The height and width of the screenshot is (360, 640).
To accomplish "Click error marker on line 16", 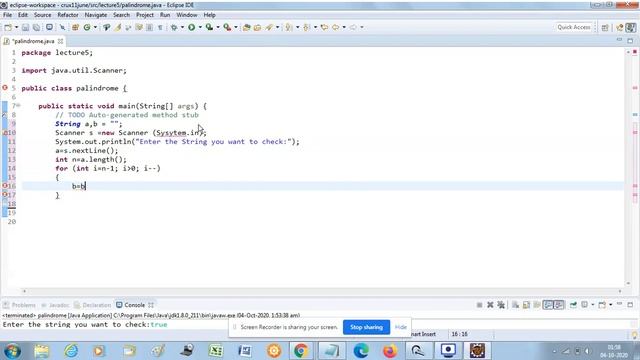I will [x=5, y=186].
